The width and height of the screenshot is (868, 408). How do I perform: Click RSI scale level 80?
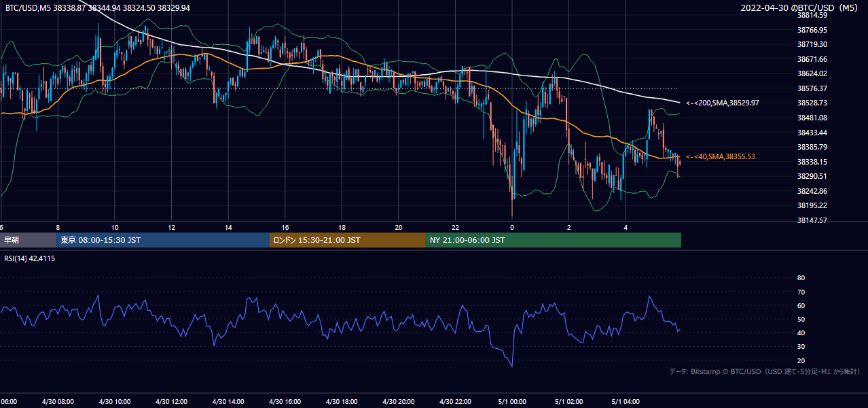(801, 278)
